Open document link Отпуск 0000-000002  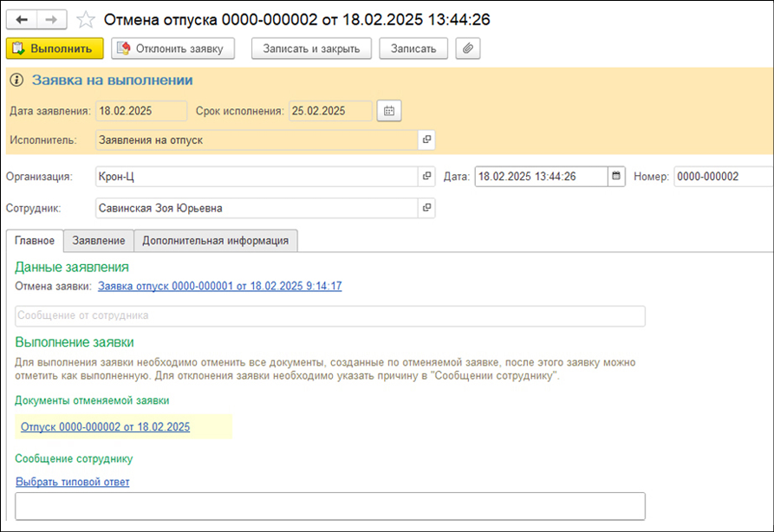click(105, 427)
